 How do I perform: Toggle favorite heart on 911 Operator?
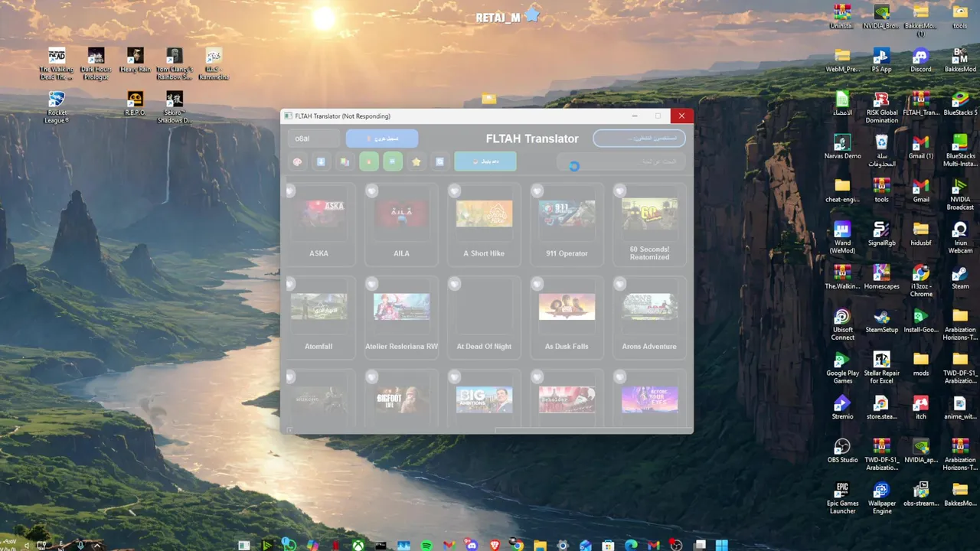click(x=537, y=191)
